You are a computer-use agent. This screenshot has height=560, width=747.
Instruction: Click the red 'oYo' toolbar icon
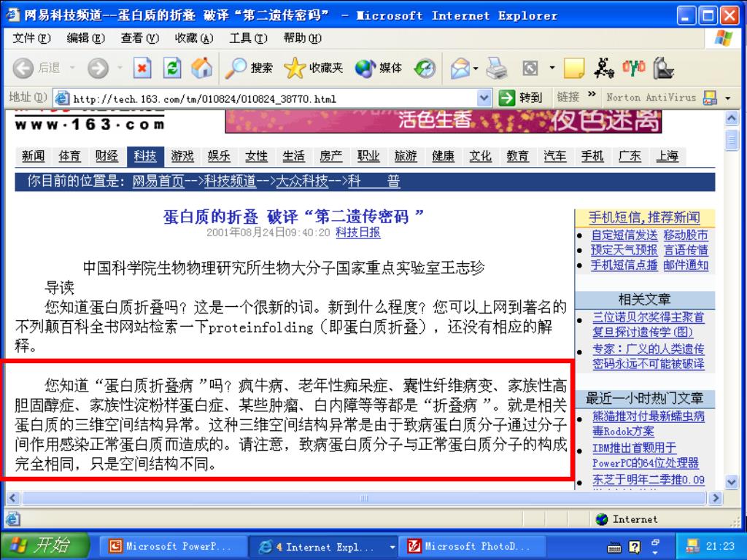tap(634, 68)
